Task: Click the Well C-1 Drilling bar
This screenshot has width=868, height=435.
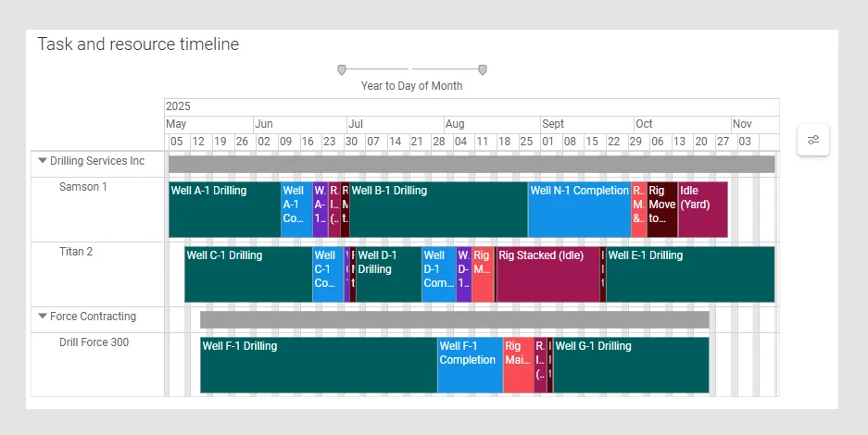Action: (x=248, y=275)
